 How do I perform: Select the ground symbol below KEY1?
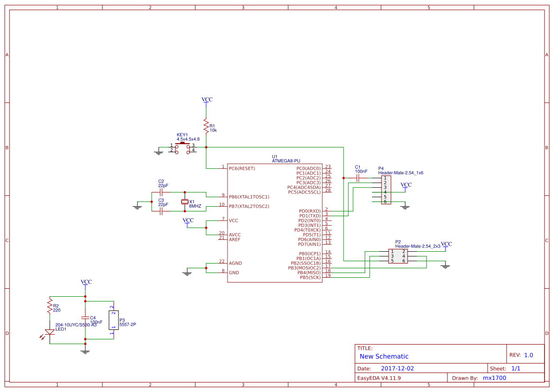pyautogui.click(x=158, y=153)
